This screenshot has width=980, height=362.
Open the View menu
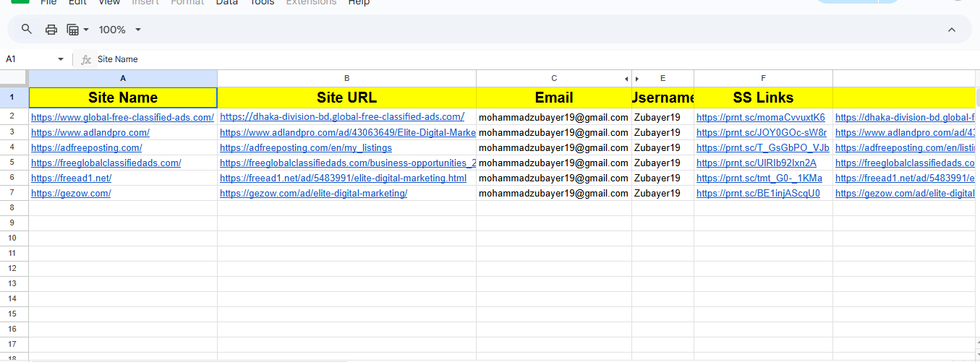[109, 3]
